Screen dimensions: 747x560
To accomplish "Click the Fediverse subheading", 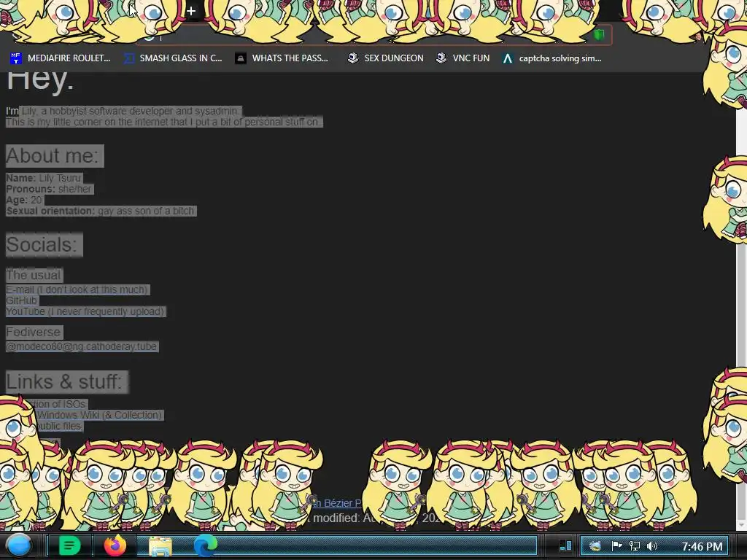I will (x=34, y=332).
